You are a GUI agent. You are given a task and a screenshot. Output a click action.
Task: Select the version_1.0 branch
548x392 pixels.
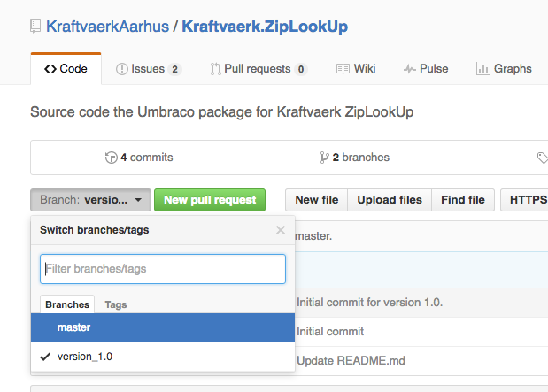[163, 357]
